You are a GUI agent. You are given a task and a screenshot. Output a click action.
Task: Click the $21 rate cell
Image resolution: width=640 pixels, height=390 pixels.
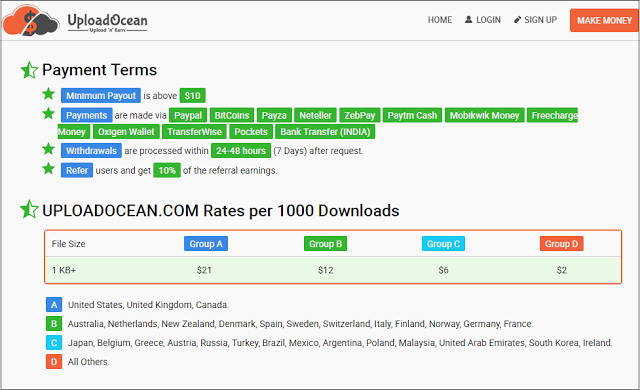click(x=204, y=270)
